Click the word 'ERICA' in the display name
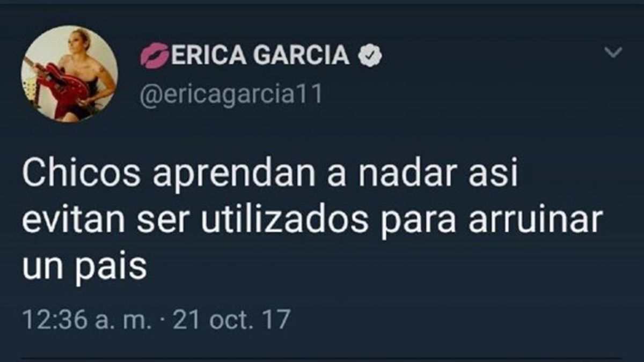Image resolution: width=644 pixels, height=362 pixels. 208,55
